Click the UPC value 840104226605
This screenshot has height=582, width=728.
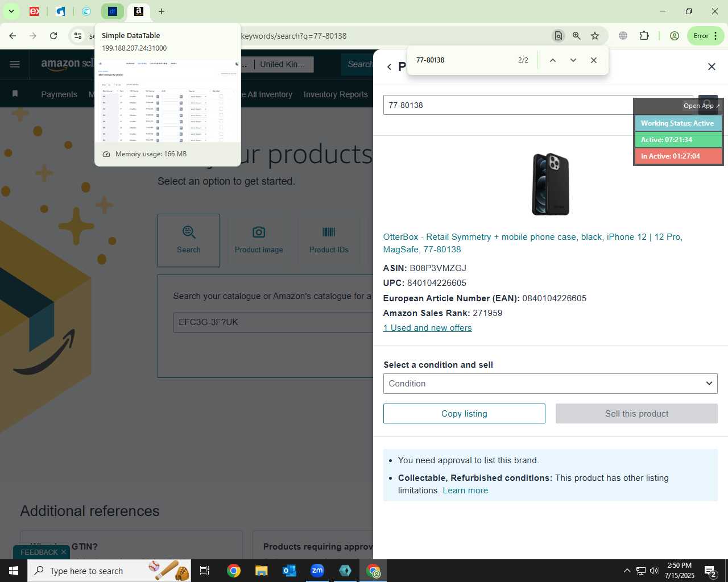(437, 283)
